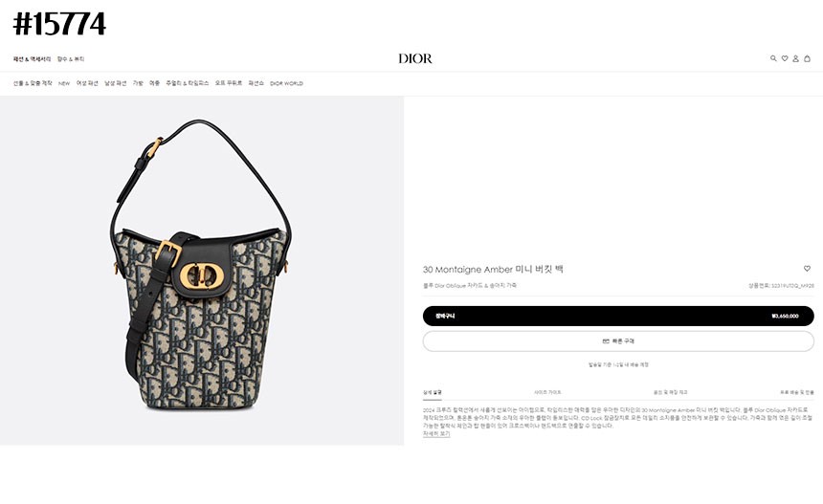Add product to wishlist heart icon

tap(808, 269)
